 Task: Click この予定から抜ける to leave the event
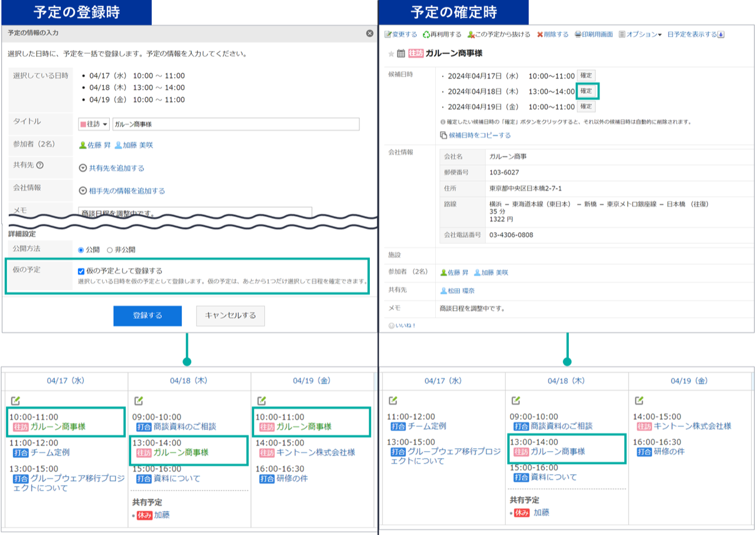point(498,35)
